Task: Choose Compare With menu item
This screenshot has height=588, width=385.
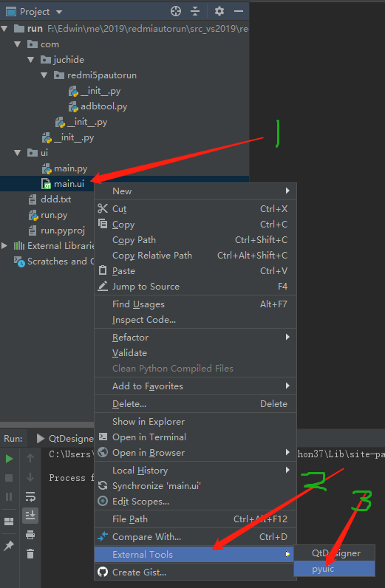Action: point(195,537)
